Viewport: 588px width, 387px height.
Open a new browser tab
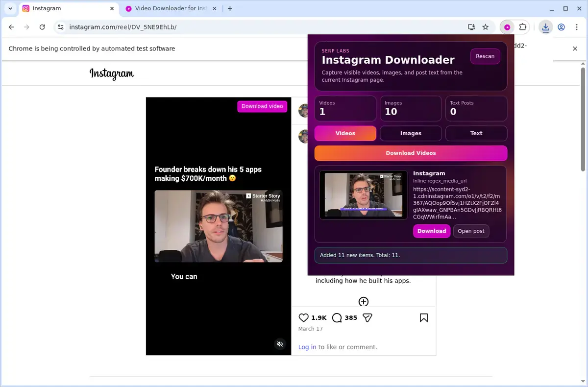click(x=230, y=8)
